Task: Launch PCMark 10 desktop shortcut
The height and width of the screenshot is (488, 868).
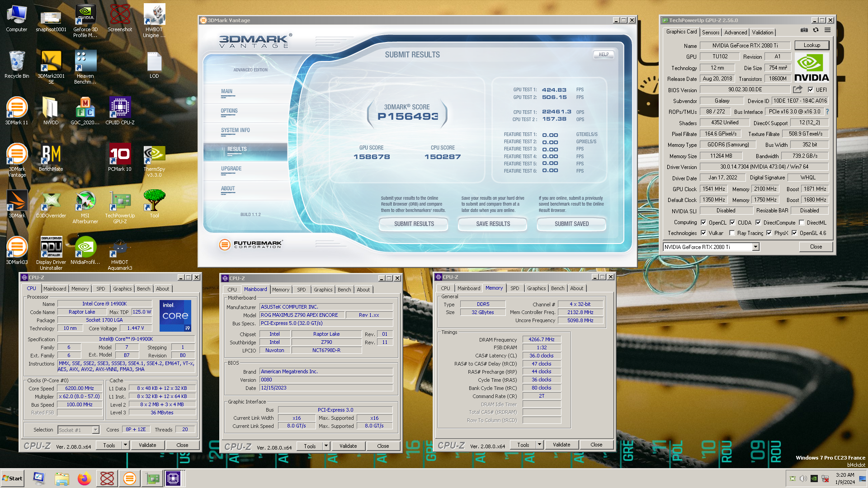Action: click(x=120, y=157)
